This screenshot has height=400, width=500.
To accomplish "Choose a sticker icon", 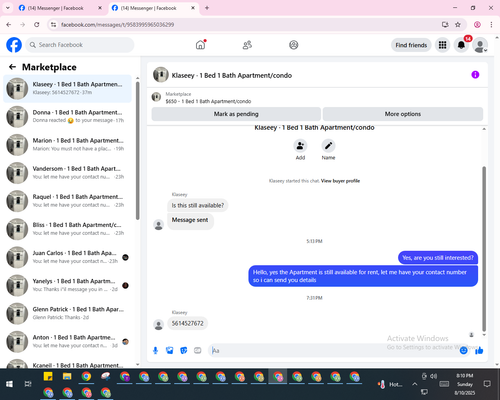I will point(184,350).
